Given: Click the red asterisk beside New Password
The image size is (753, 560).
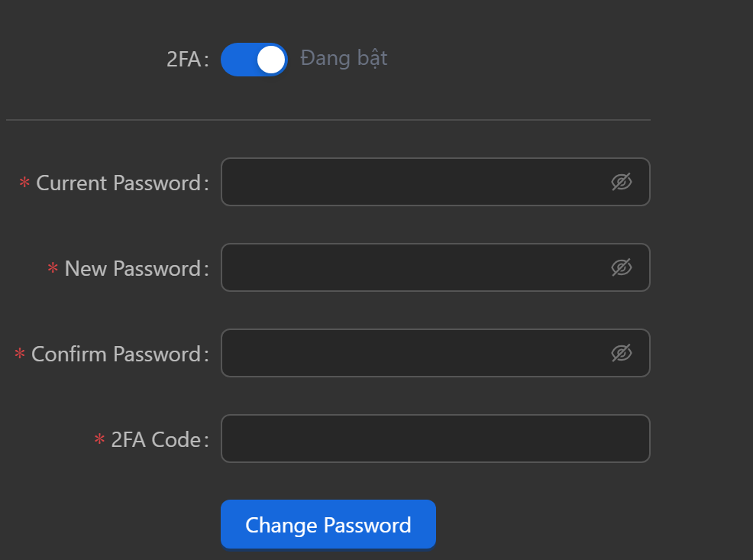Looking at the screenshot, I should tap(53, 269).
